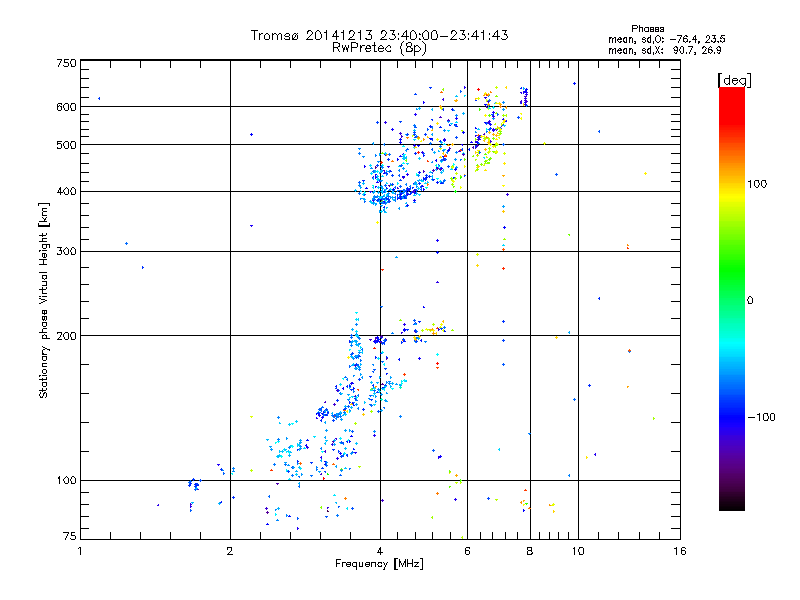Click the '[deg]' colorbar unit label
This screenshot has height=600, width=800.
734,80
